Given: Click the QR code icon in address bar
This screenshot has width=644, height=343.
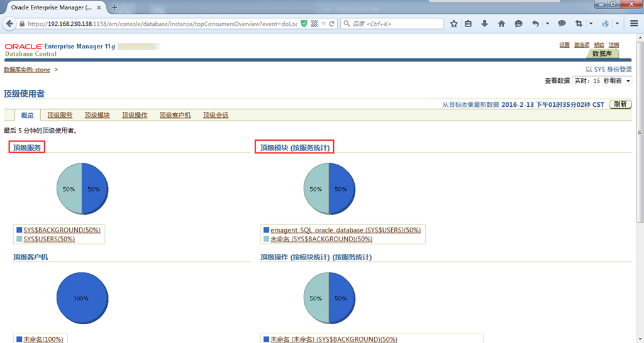Looking at the screenshot, I should [x=314, y=24].
